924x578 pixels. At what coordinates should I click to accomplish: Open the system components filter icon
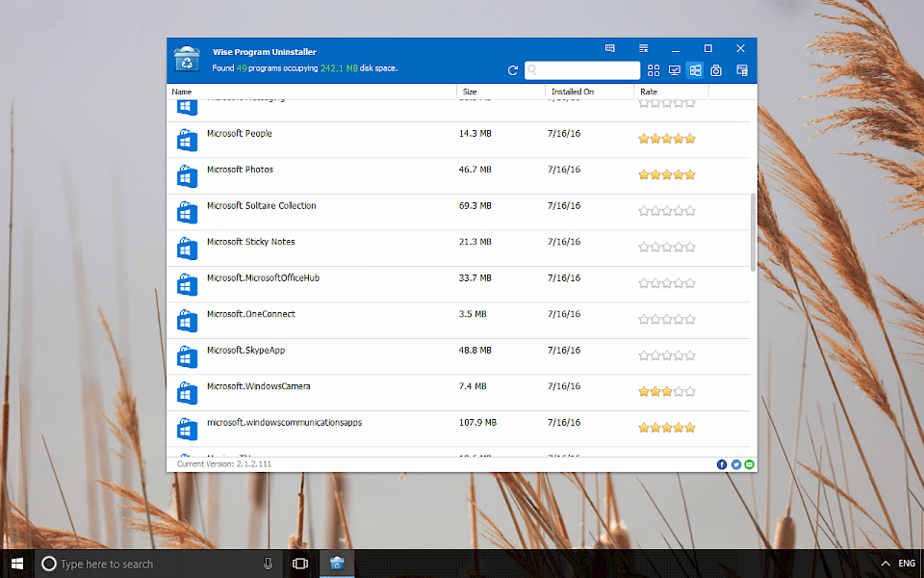pos(716,70)
